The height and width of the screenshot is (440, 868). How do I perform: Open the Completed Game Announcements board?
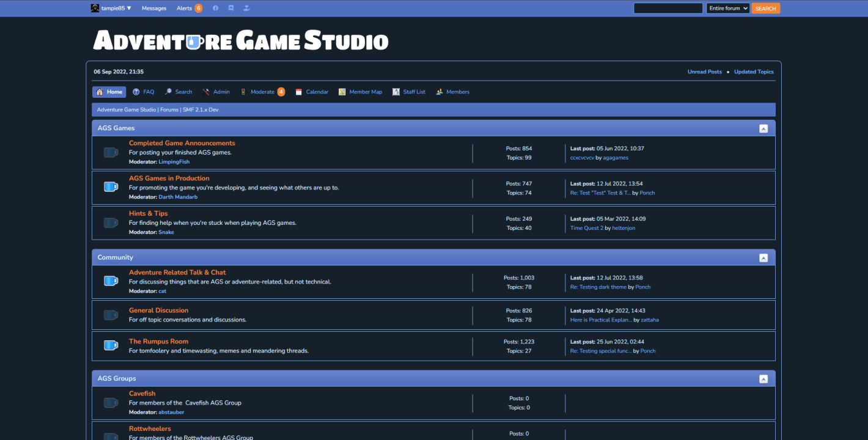point(182,143)
